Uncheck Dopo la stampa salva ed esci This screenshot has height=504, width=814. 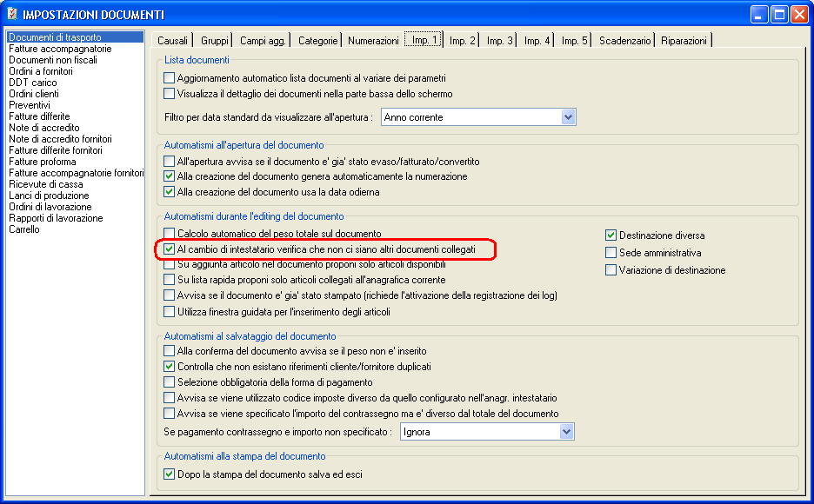pyautogui.click(x=170, y=474)
